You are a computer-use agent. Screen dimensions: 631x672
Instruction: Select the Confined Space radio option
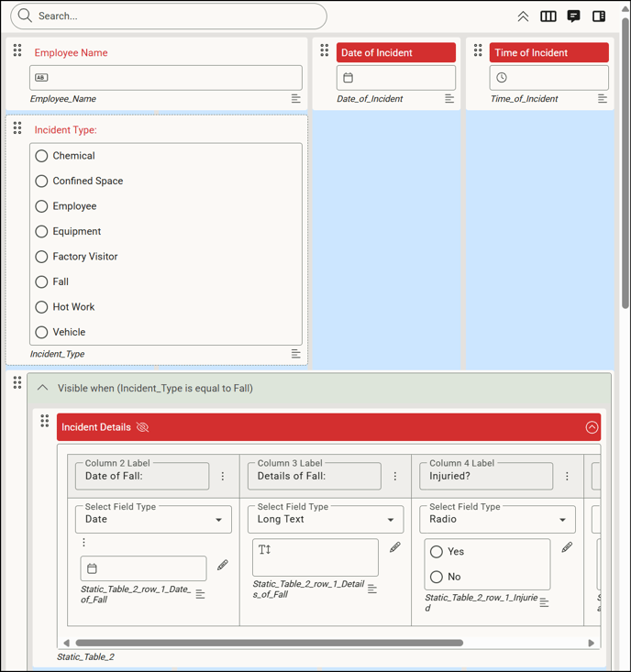[41, 181]
